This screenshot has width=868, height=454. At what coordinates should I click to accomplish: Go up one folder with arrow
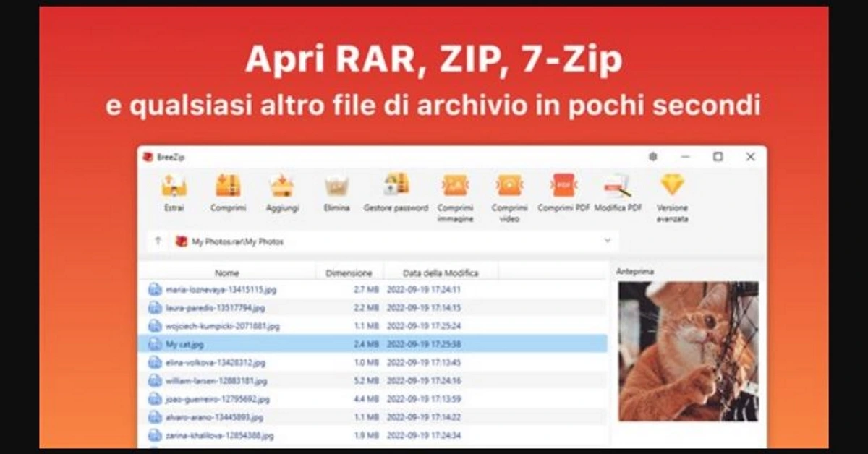click(x=158, y=241)
